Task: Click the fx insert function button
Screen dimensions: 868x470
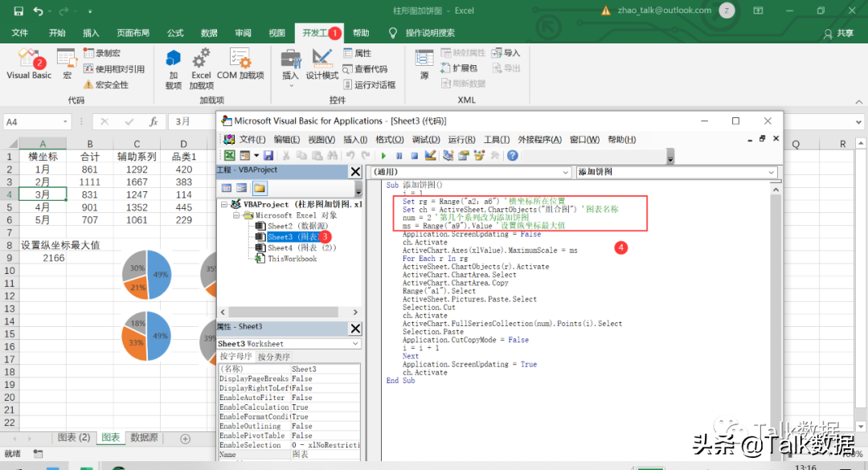Action: (x=154, y=122)
